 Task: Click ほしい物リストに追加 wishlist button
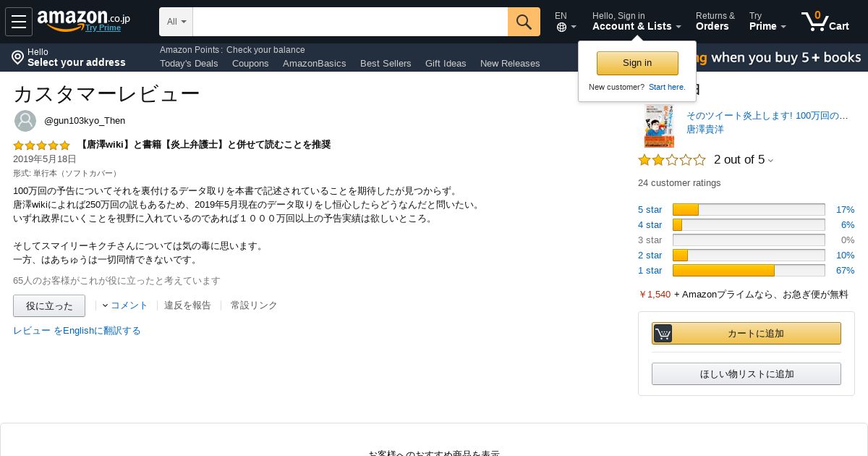(746, 373)
